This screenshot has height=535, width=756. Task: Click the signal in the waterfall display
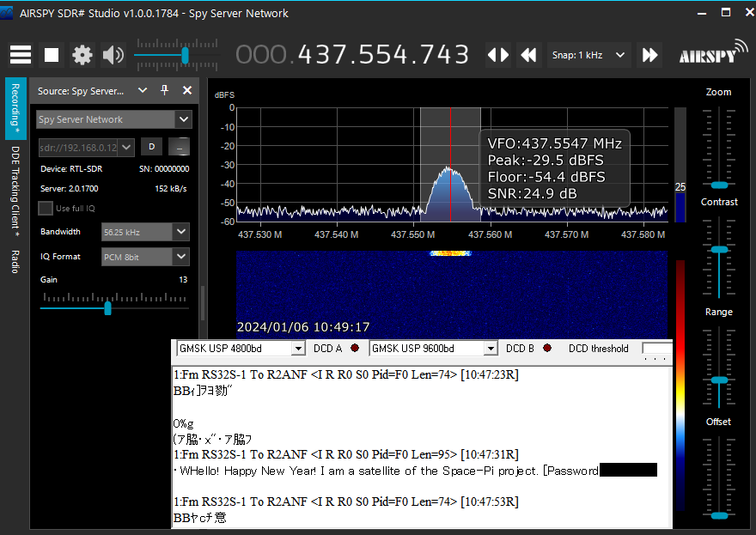pos(450,253)
